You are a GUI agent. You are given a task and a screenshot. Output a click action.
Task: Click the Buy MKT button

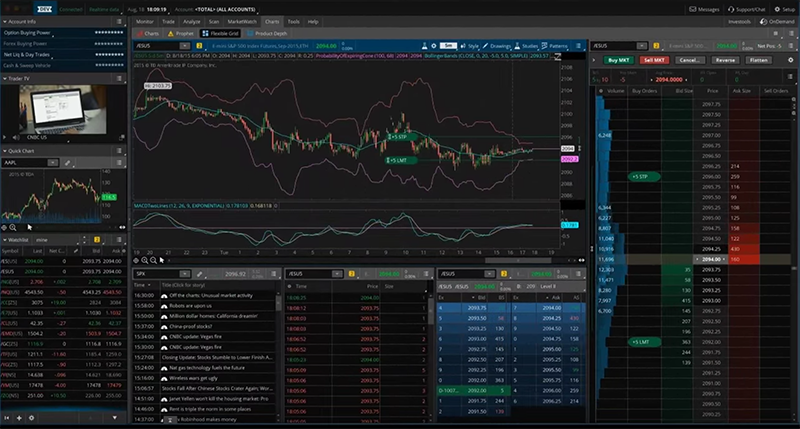click(x=618, y=60)
